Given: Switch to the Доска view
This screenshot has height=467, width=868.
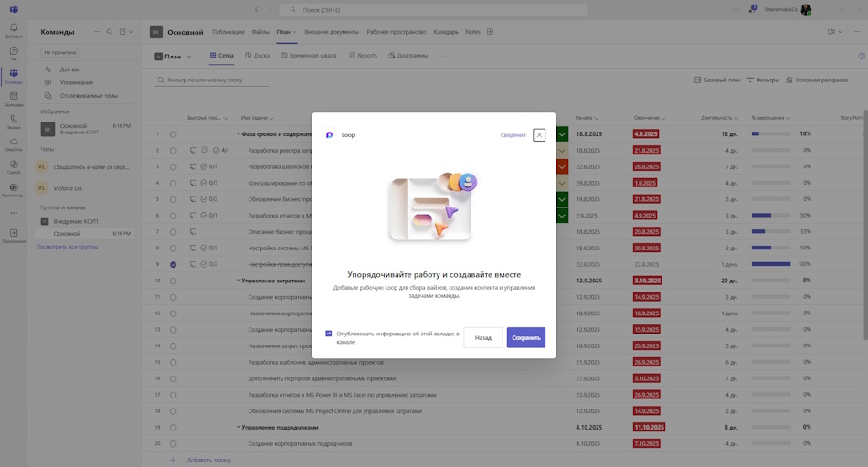Looking at the screenshot, I should point(257,56).
